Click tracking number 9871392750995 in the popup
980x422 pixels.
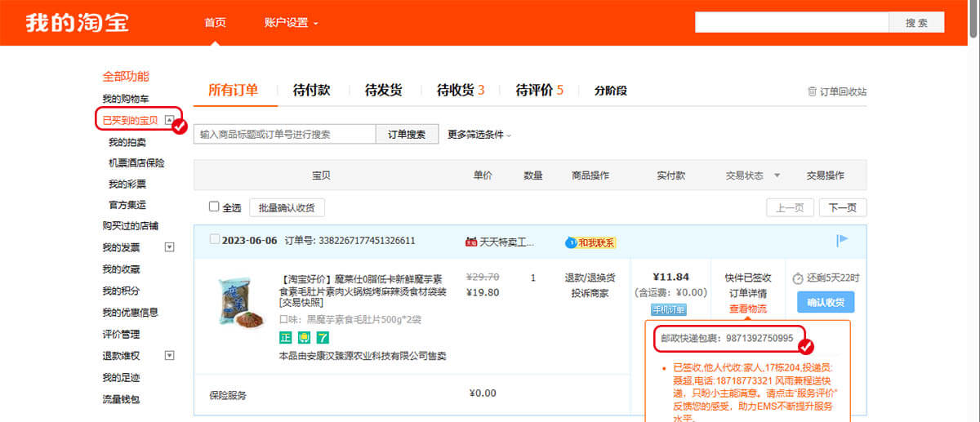click(x=759, y=337)
